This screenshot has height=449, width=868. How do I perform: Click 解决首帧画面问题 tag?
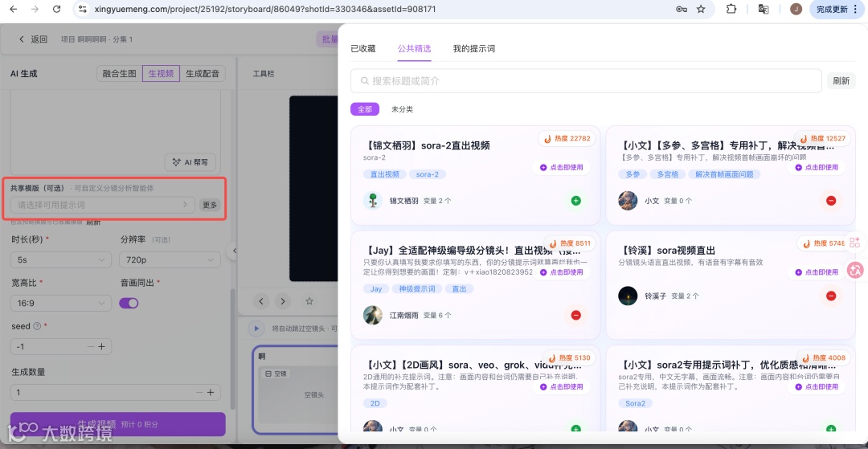[x=725, y=174]
